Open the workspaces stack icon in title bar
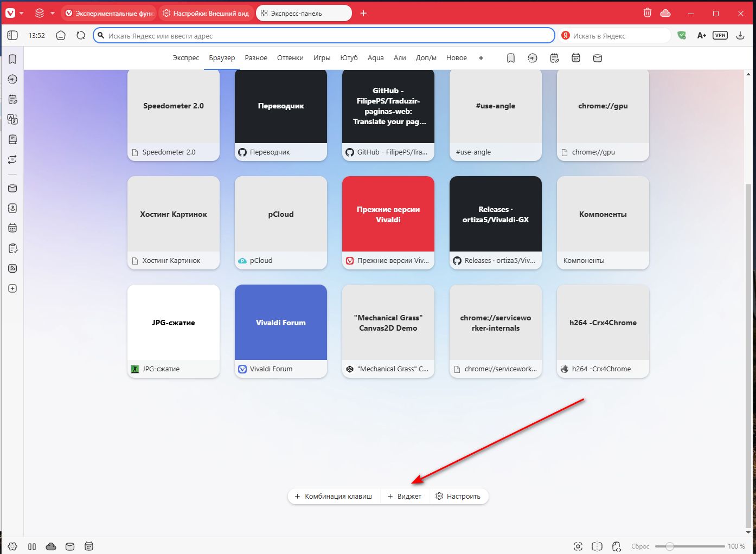The image size is (756, 554). (x=40, y=13)
